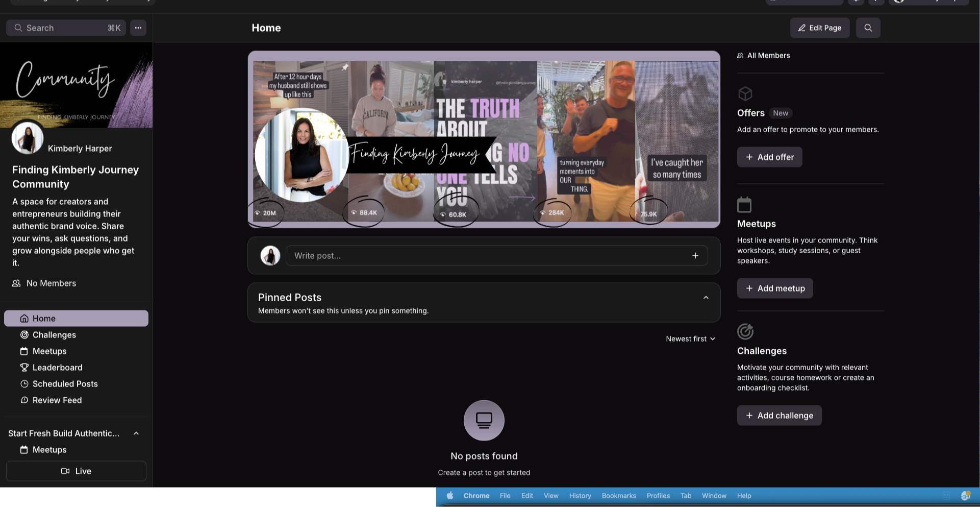The height and width of the screenshot is (507, 980).
Task: Open Meetups under Start Fresh group
Action: pos(76,450)
